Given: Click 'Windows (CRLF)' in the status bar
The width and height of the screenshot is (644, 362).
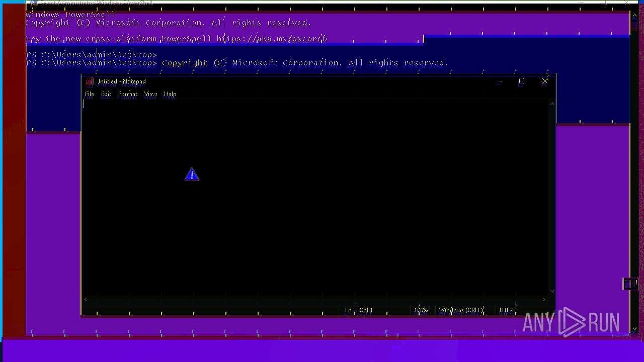Looking at the screenshot, I should [461, 310].
